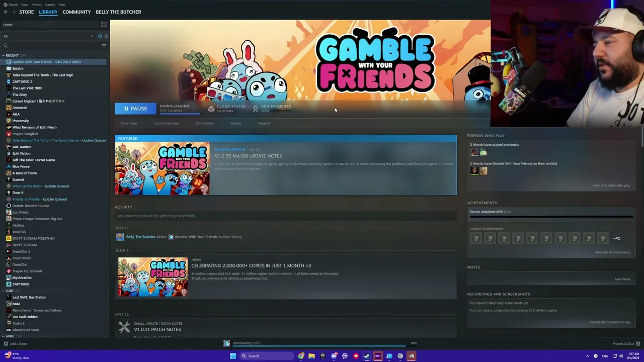Show hidden system tray icons chevron
This screenshot has height=362, width=644.
(x=587, y=356)
